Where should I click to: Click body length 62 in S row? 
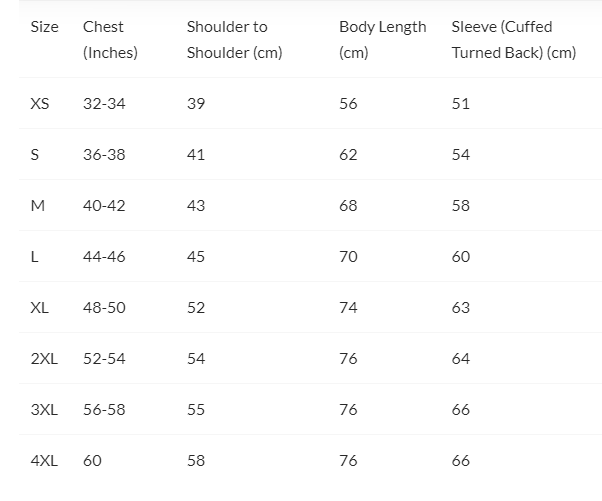[x=348, y=155]
